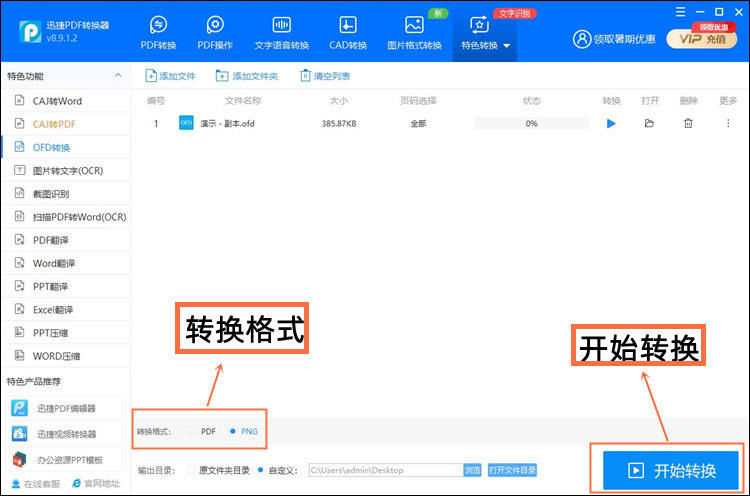Switch to 文字语音转换 tab
750x496 pixels.
pos(281,33)
